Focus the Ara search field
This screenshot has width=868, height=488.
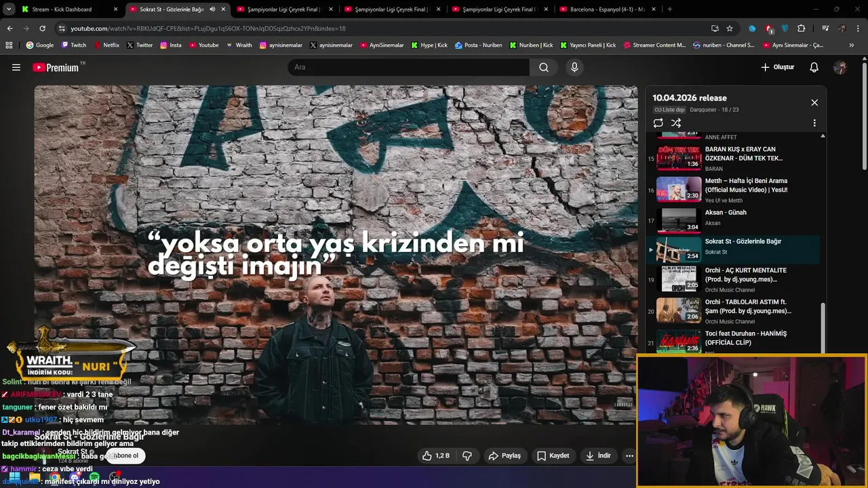click(x=409, y=67)
